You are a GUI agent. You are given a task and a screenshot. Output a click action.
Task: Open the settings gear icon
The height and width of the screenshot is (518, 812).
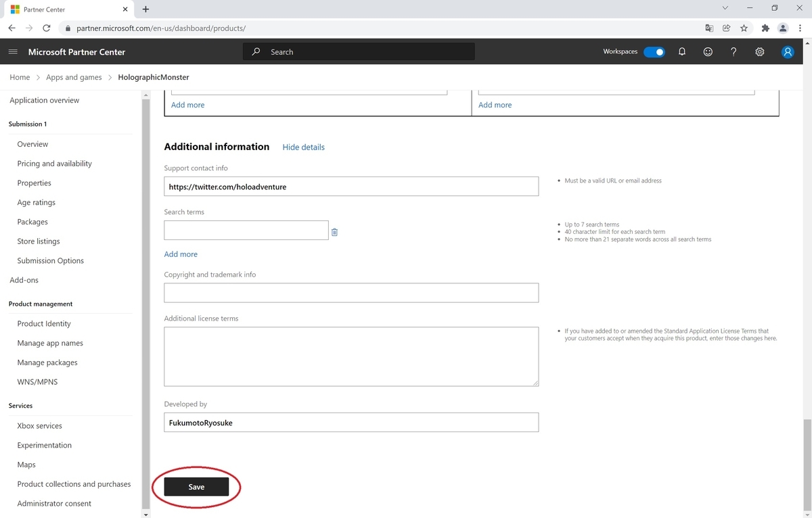tap(760, 52)
